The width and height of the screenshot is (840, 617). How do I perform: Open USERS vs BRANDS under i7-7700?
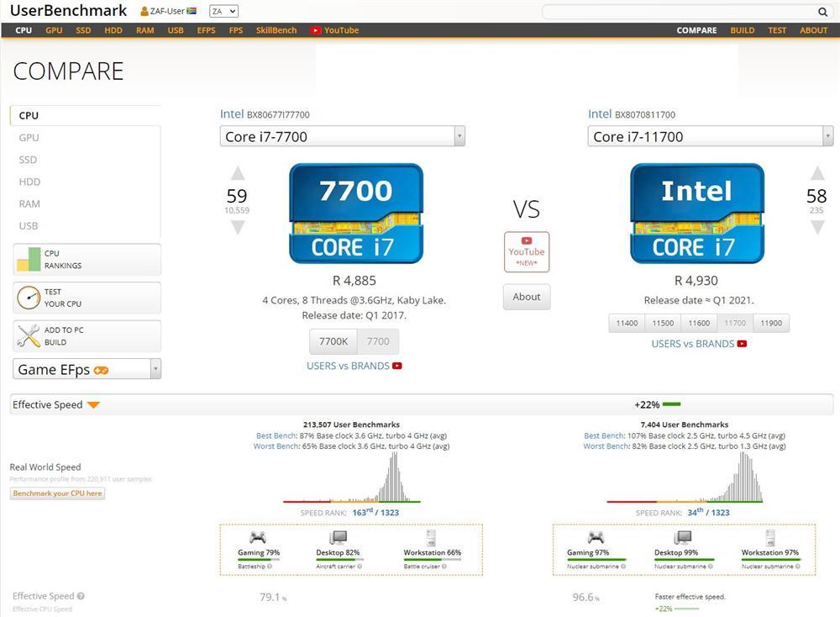tap(354, 366)
